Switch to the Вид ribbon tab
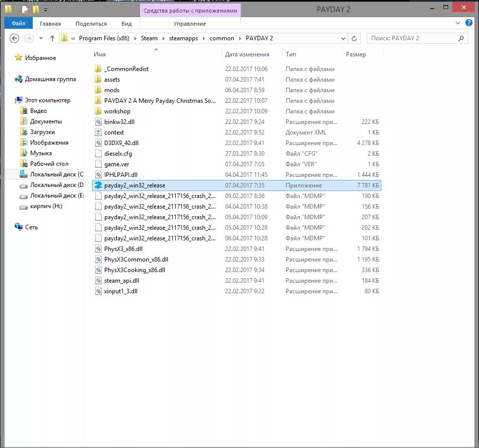 point(126,24)
